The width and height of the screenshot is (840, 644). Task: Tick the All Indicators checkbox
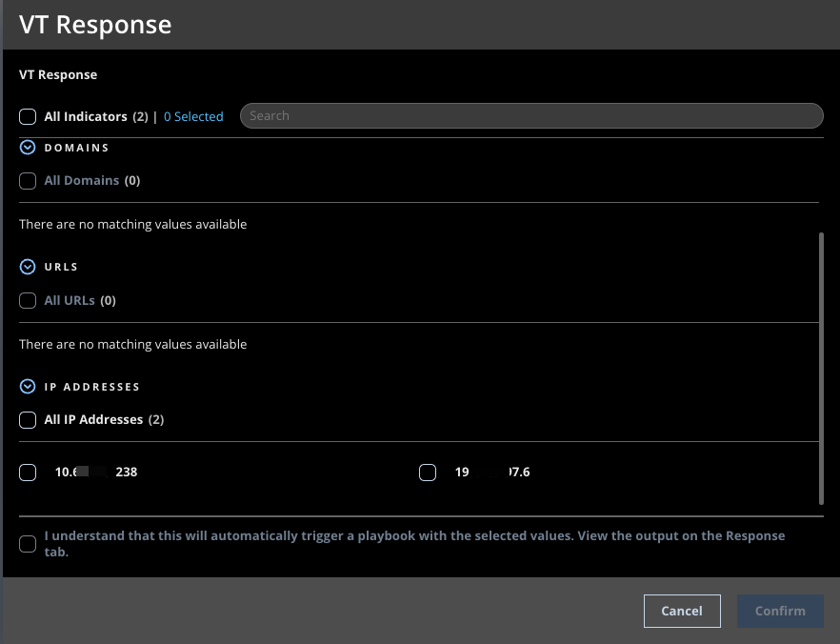pos(28,116)
